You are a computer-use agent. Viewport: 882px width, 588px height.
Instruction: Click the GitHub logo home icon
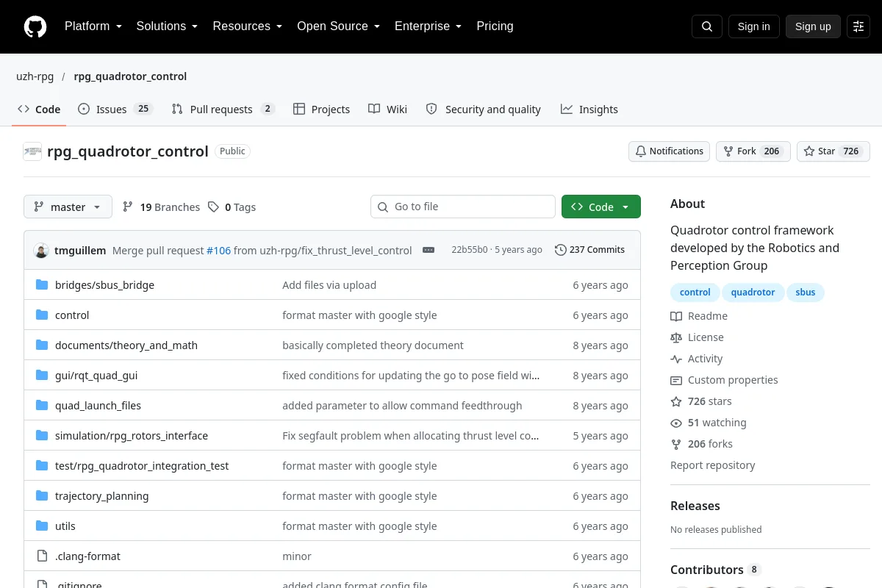pos(35,26)
